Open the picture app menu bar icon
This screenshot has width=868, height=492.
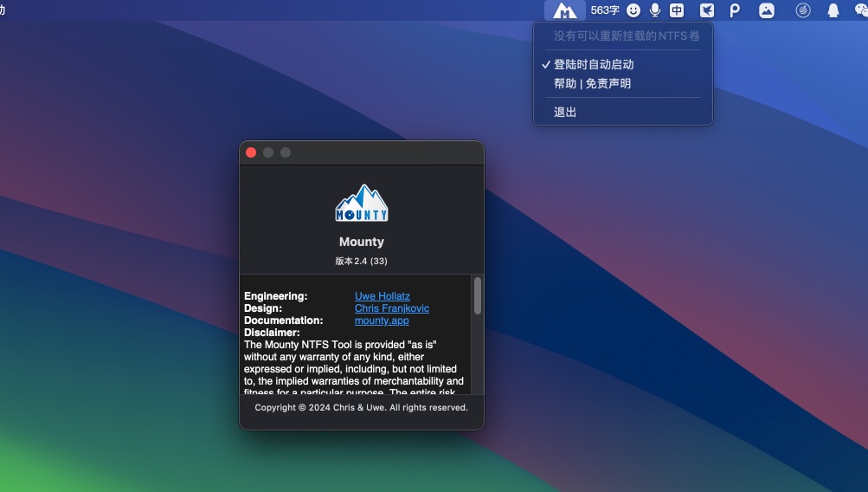766,10
